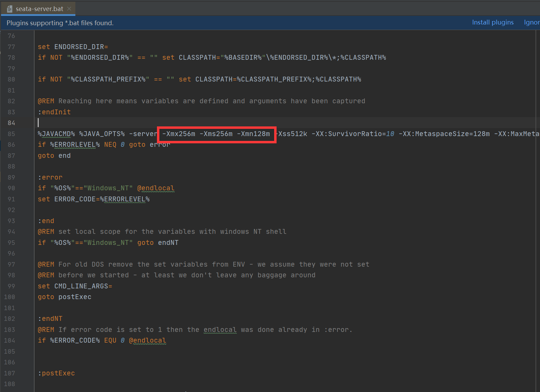
Task: Close the seata-server.bat tab
Action: pos(69,9)
